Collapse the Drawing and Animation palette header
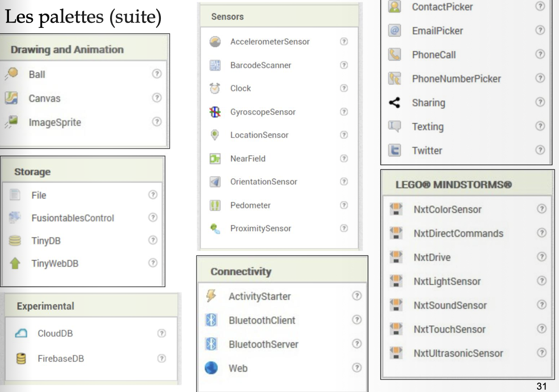The width and height of the screenshot is (559, 392). 67,49
